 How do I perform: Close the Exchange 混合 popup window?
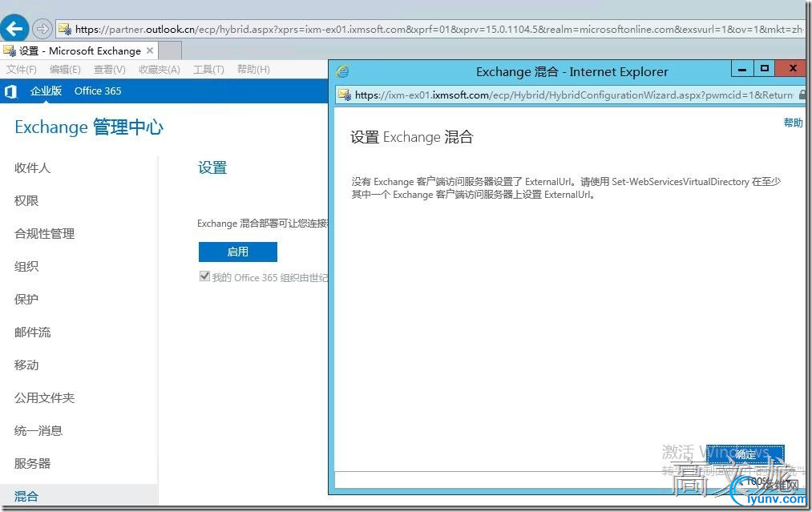792,68
